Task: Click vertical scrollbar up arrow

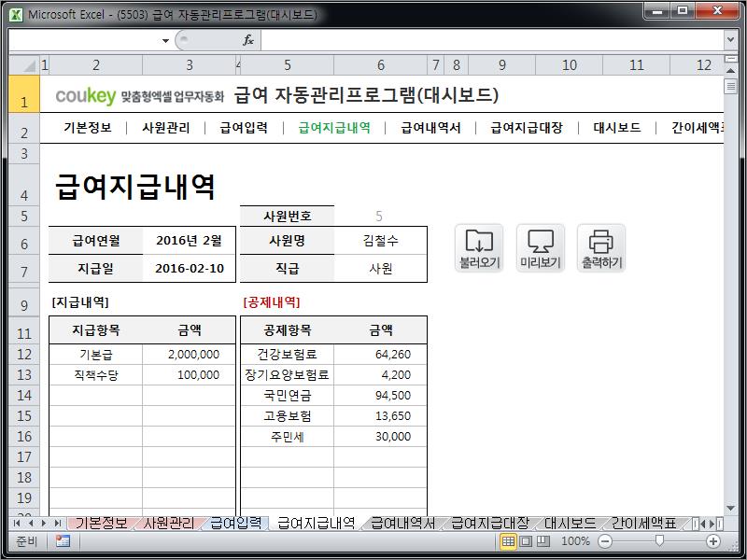Action: (730, 70)
